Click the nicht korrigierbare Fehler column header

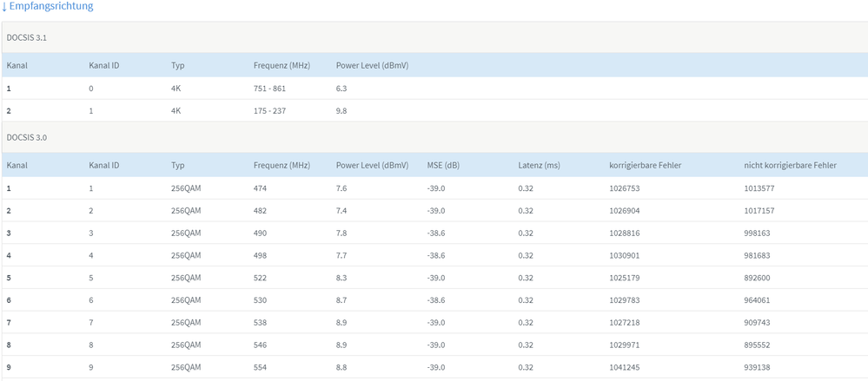(790, 165)
